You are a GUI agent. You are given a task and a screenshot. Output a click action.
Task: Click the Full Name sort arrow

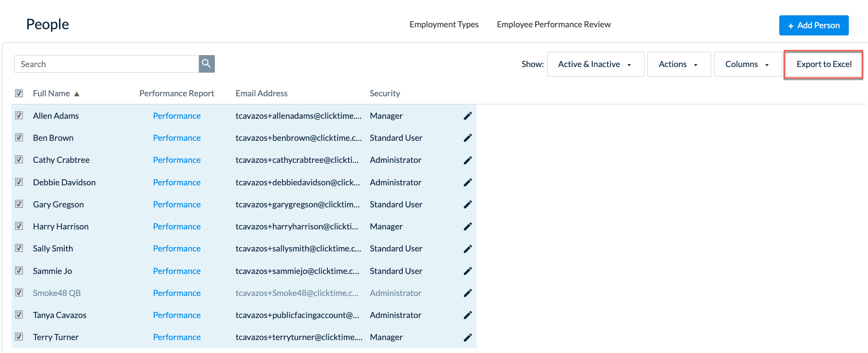pos(77,94)
